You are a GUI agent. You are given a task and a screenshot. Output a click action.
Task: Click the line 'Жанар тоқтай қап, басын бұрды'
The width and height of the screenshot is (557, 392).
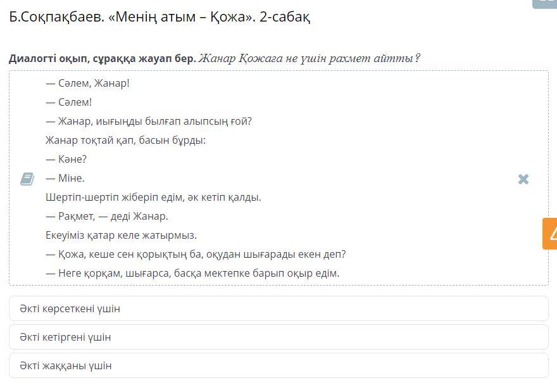click(x=126, y=140)
